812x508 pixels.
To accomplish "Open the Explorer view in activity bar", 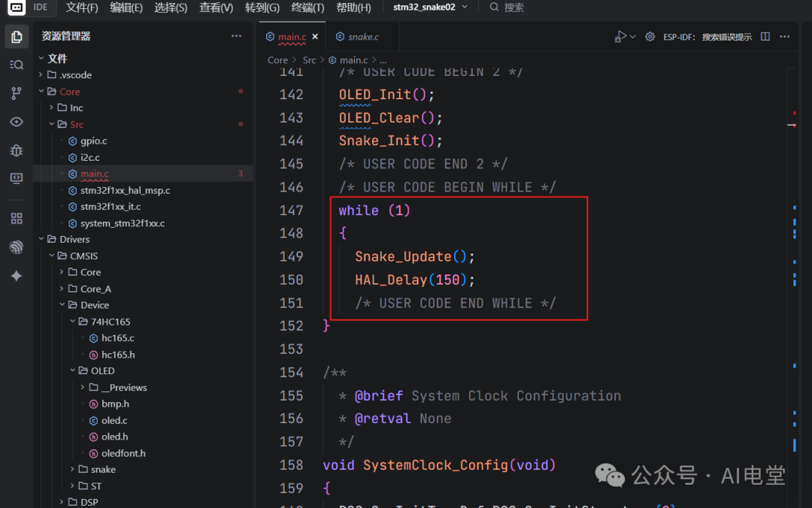I will point(16,36).
